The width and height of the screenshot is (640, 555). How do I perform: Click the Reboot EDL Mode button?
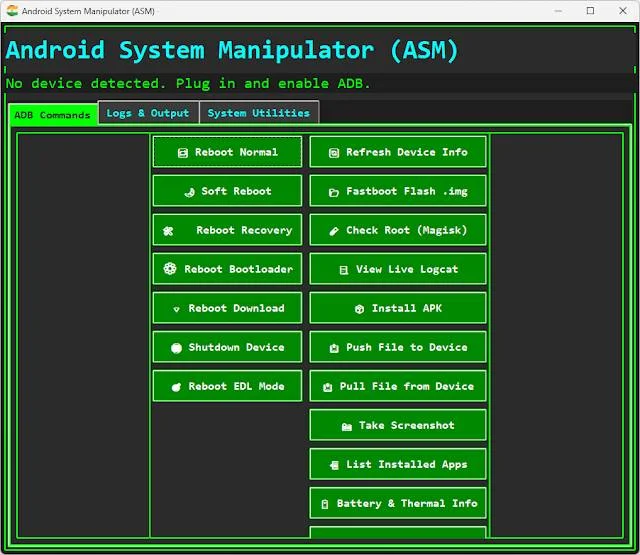(227, 386)
